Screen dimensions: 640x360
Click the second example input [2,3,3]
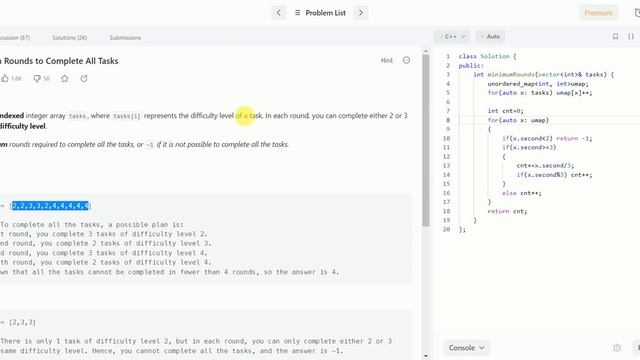tap(23, 322)
